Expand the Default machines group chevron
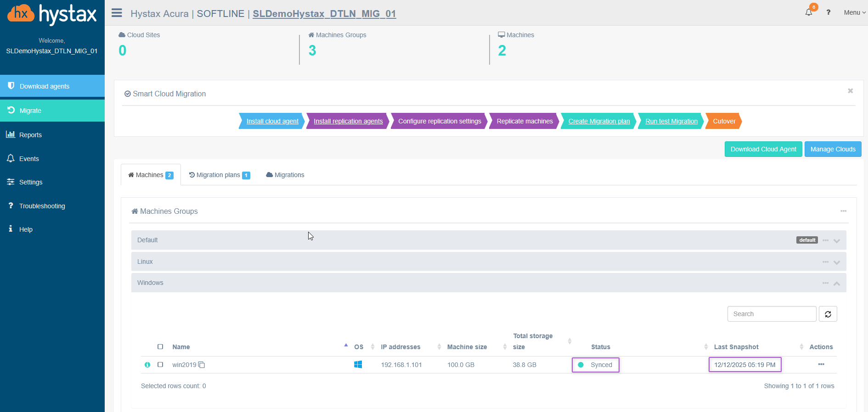Image resolution: width=868 pixels, height=412 pixels. pos(837,241)
